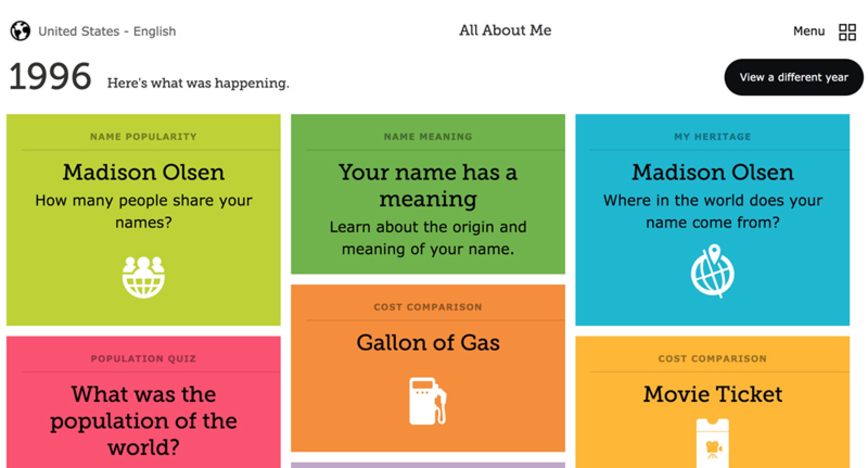Click the purple tile below Gallon of Gas
Image resolution: width=868 pixels, height=468 pixels.
[427, 465]
